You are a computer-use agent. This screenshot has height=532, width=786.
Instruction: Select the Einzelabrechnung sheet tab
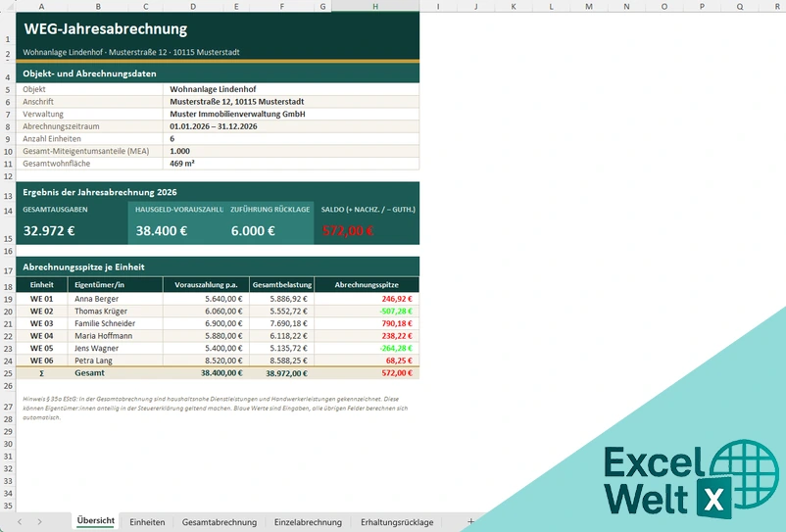point(308,522)
